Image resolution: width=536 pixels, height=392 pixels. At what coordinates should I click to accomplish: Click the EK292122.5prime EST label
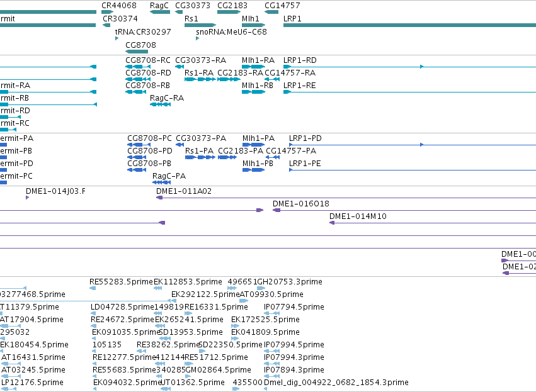pos(205,294)
